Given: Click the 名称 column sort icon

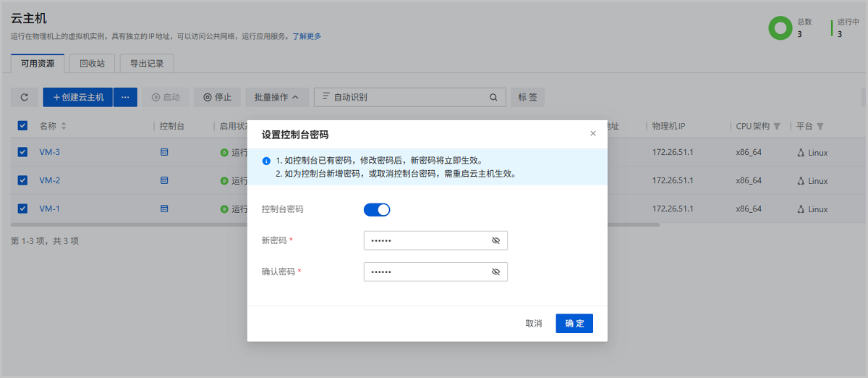Looking at the screenshot, I should pyautogui.click(x=64, y=127).
